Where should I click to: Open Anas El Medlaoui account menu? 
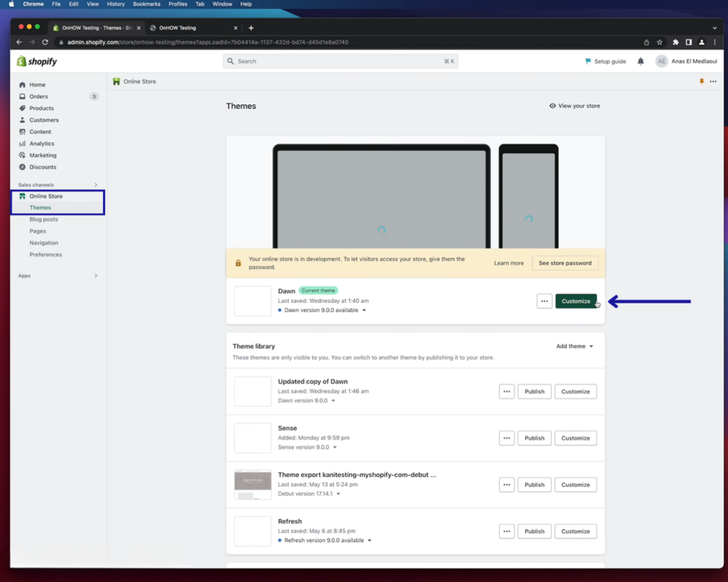coord(686,61)
